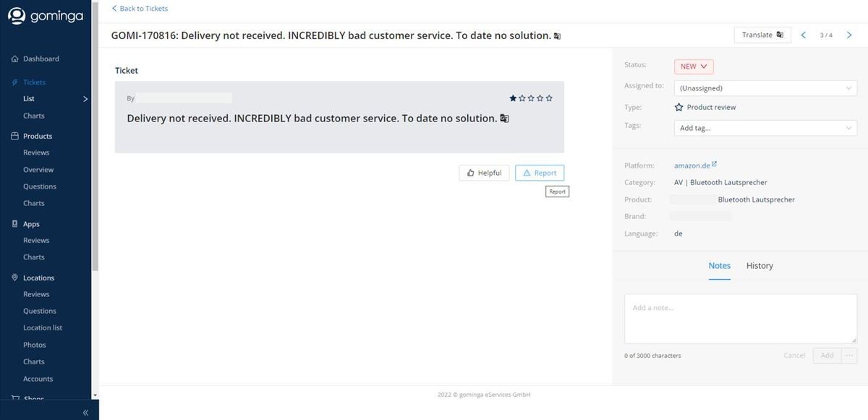Image resolution: width=868 pixels, height=420 pixels.
Task: Click the Add a note text field
Action: [740, 318]
